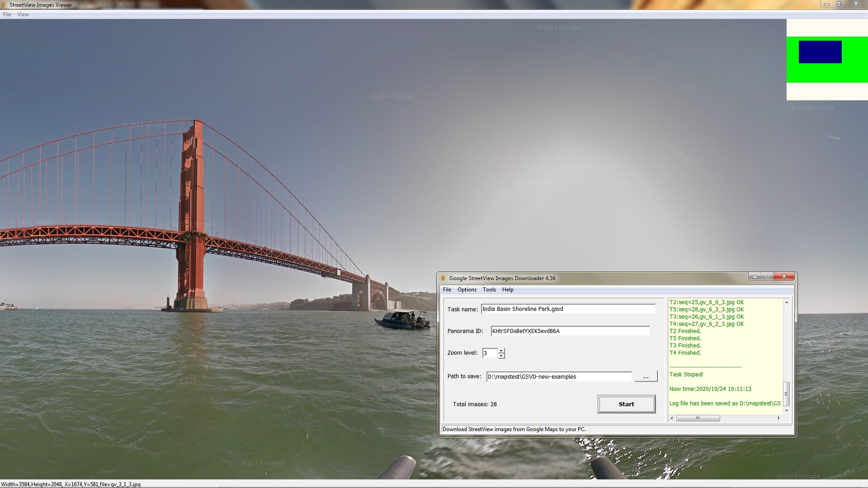
Task: Click 'Total images: 28' label
Action: (475, 404)
